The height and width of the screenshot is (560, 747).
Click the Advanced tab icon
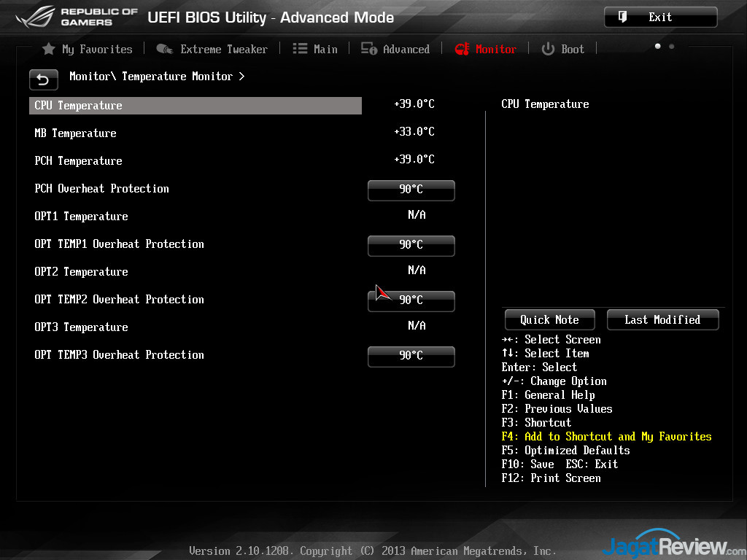pos(368,49)
